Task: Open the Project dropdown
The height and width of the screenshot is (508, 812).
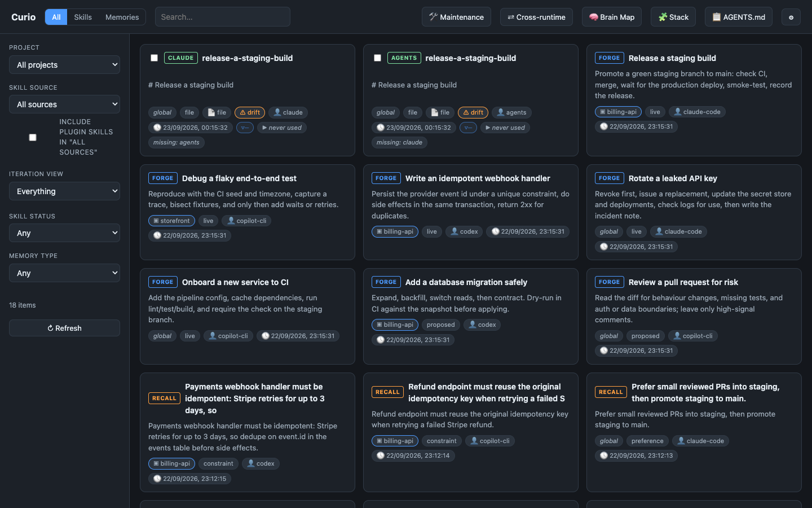Action: tap(64, 65)
